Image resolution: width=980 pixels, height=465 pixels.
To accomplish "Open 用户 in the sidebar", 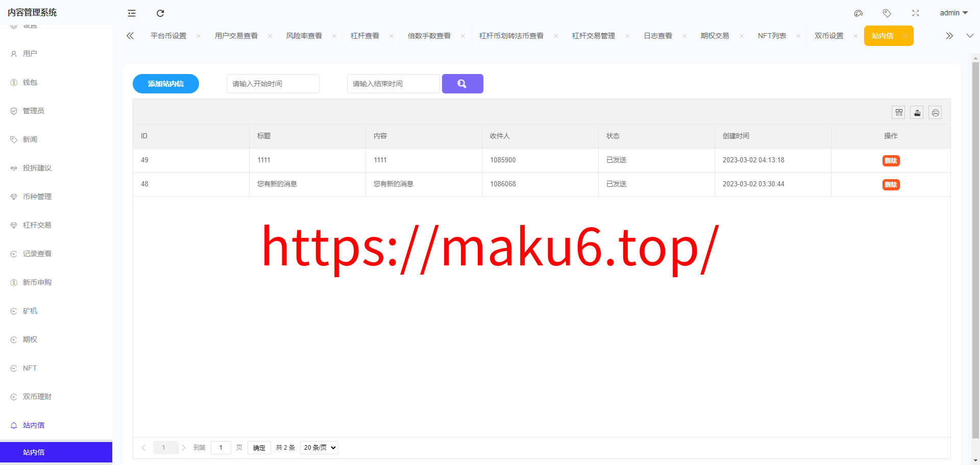I will point(56,54).
